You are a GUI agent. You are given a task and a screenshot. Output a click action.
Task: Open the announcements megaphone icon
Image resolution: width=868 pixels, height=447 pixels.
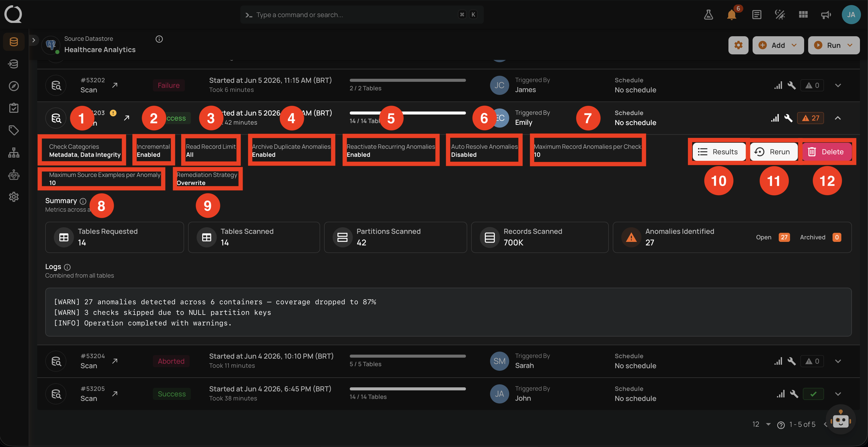point(826,15)
